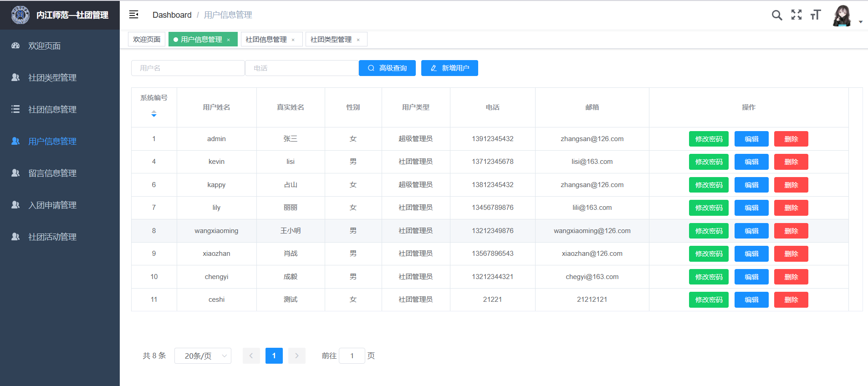
Task: Expand the 20条/页 page size dropdown
Action: tap(203, 356)
